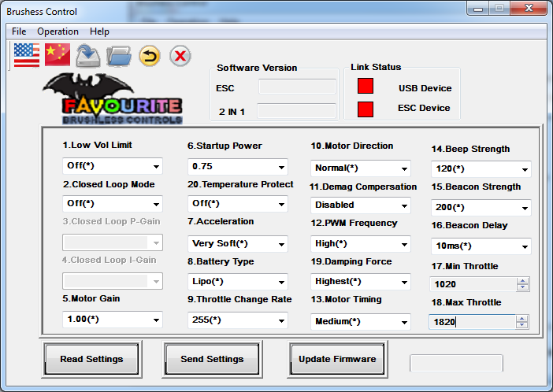The image size is (553, 392).
Task: Click the red X cancel icon
Action: coord(180,55)
